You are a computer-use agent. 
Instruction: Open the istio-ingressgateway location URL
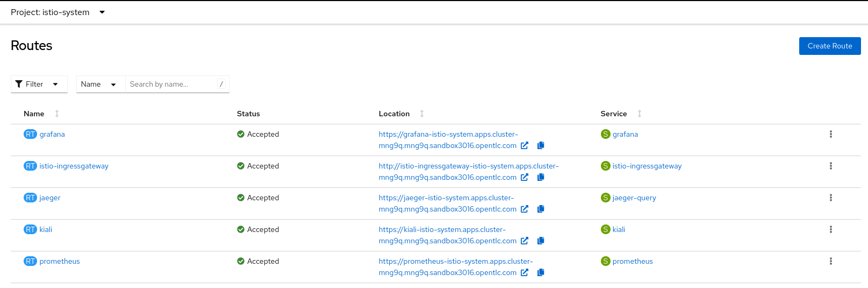click(x=469, y=171)
